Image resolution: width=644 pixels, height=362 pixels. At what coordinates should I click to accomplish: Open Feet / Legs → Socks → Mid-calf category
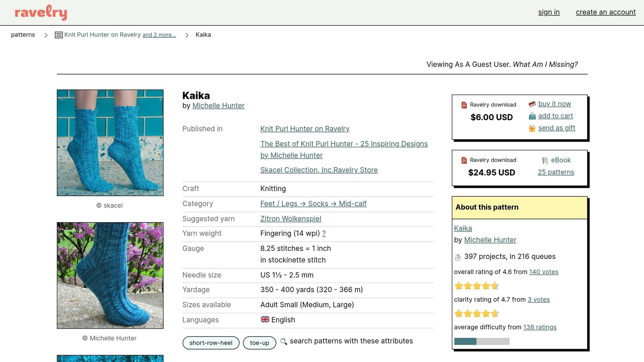(x=314, y=204)
